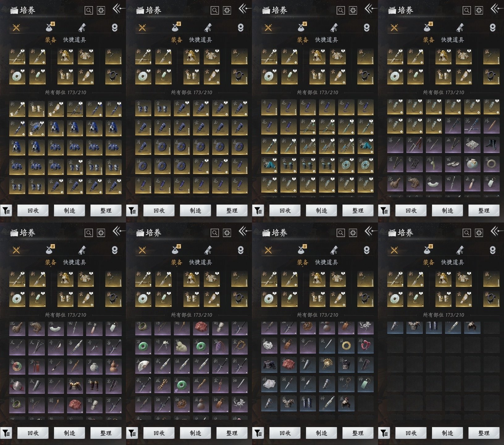Image resolution: width=504 pixels, height=445 pixels.
Task: Select white folding fan item in inventory
Action: (x=143, y=366)
